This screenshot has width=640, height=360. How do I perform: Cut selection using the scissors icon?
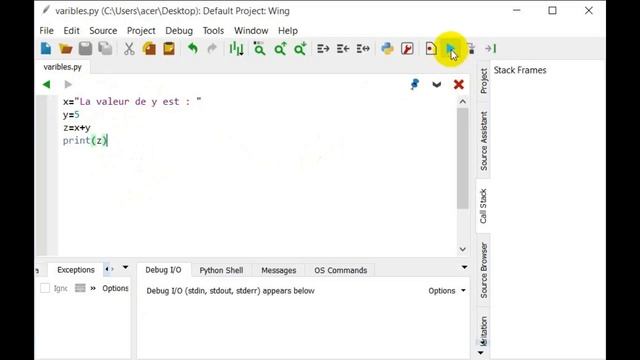pos(129,49)
